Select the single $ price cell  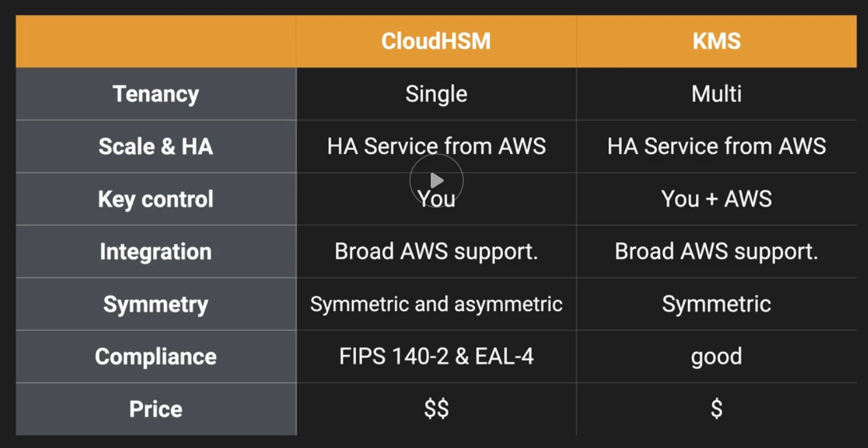[x=716, y=409]
